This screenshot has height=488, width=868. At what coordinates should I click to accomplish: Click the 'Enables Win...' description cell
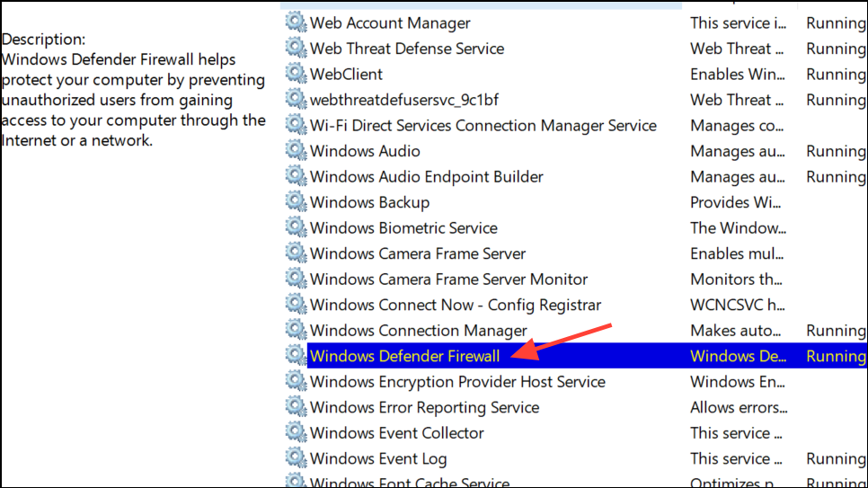point(738,75)
